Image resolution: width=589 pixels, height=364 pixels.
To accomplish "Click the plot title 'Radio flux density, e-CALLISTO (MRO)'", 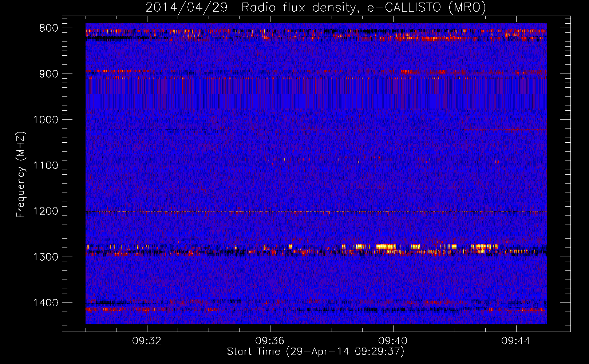I will [364, 7].
